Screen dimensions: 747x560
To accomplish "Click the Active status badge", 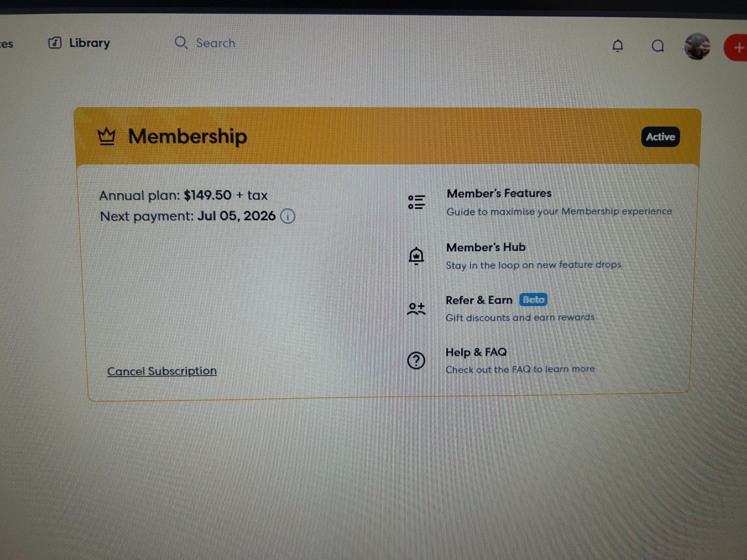I will pyautogui.click(x=660, y=137).
